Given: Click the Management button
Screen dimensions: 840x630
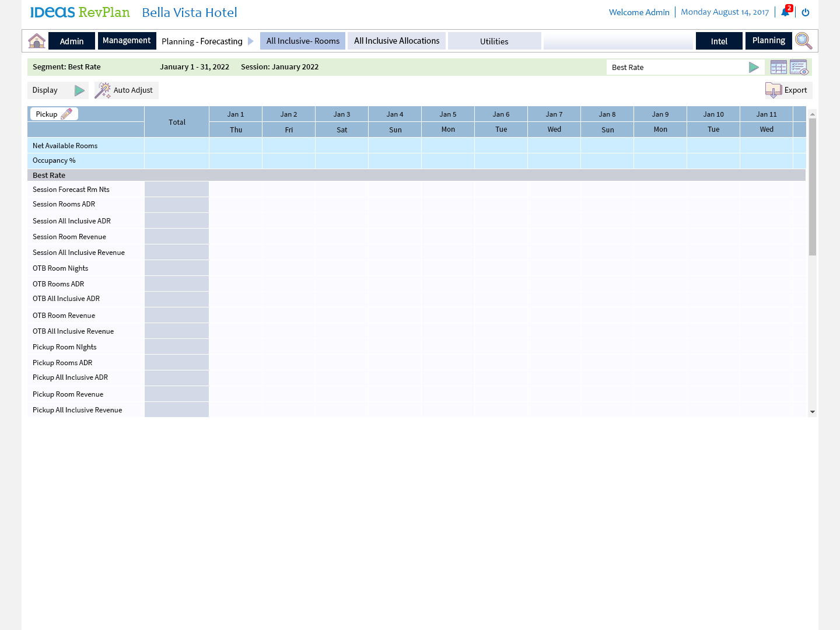Looking at the screenshot, I should 127,41.
